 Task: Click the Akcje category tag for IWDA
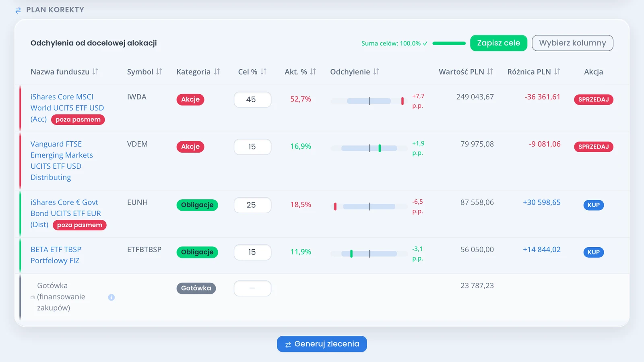[190, 99]
